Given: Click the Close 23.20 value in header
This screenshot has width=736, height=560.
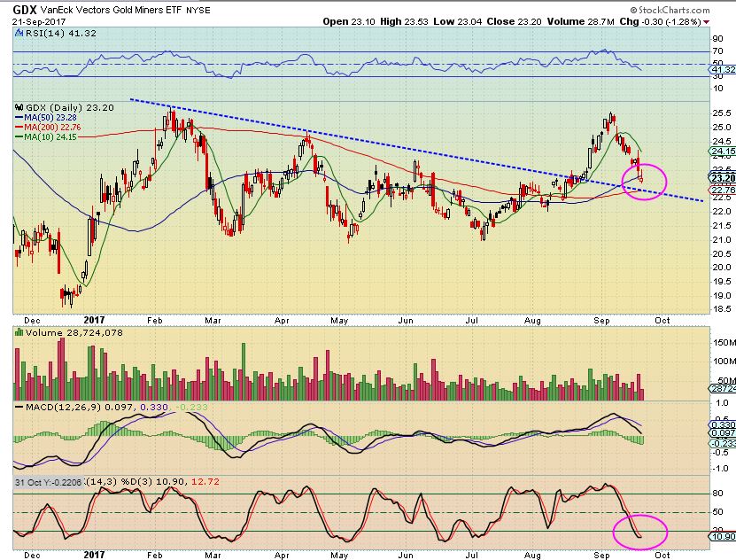Looking at the screenshot, I should 514,21.
